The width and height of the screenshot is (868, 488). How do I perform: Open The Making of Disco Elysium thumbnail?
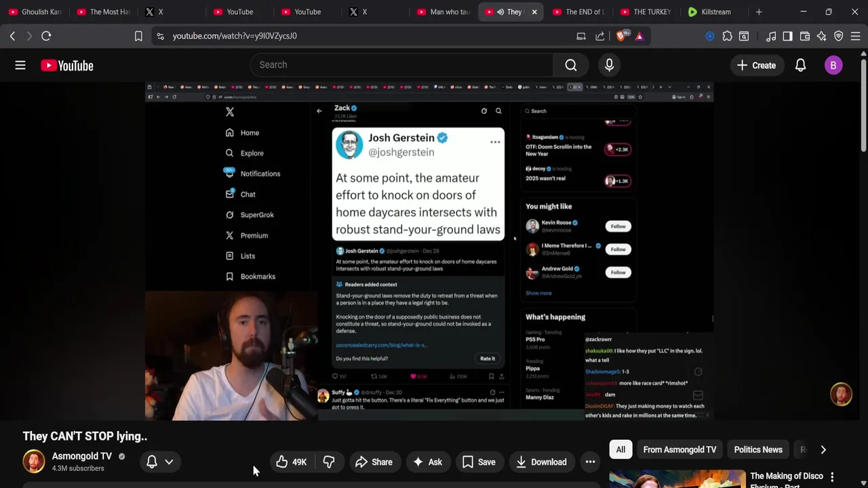click(677, 479)
